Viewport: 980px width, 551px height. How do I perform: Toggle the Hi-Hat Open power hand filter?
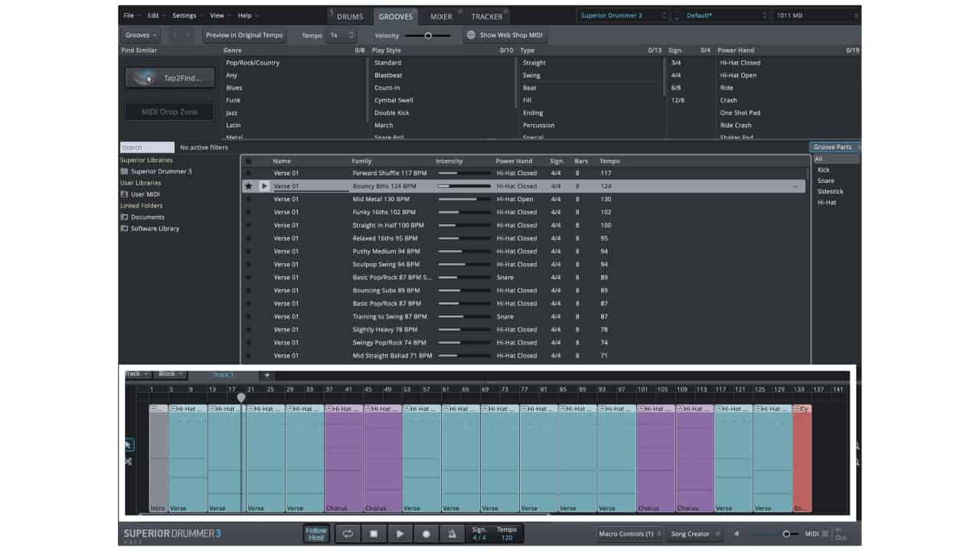pos(738,75)
